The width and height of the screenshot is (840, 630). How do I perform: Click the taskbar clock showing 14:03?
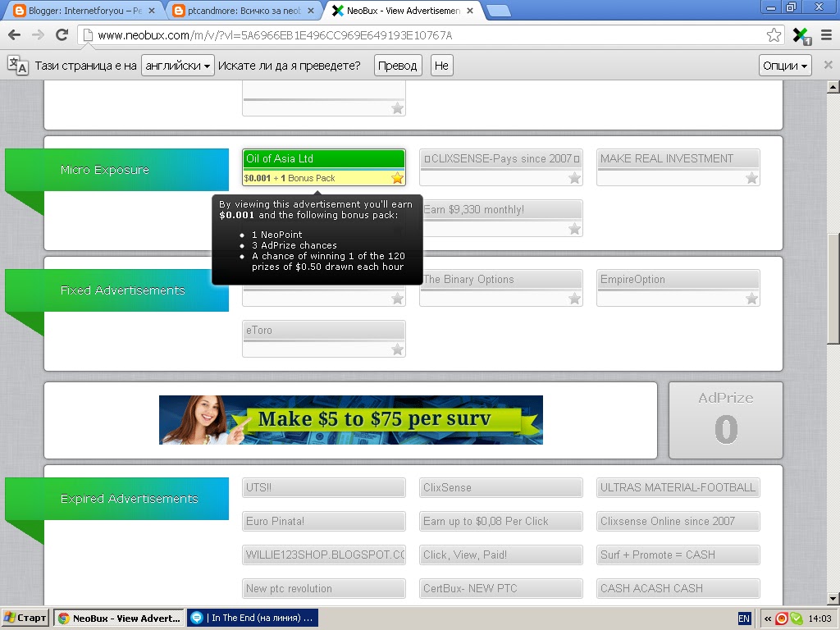coord(819,619)
